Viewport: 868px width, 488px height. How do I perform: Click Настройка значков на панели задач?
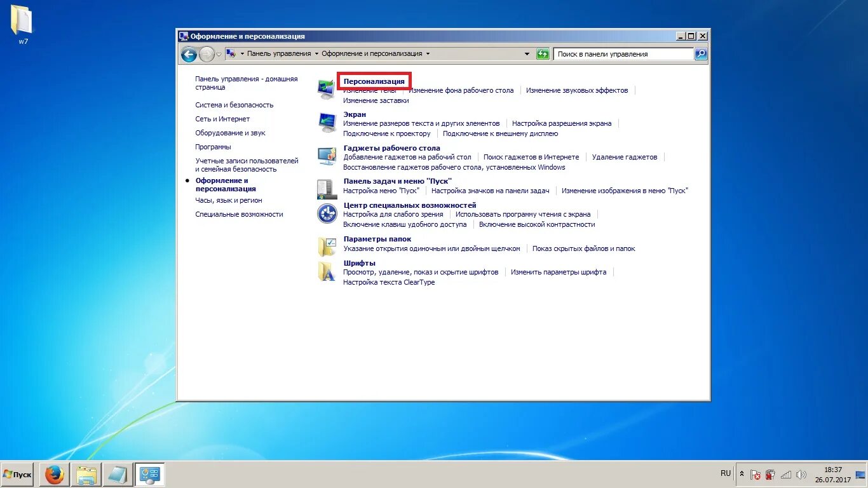tap(490, 191)
